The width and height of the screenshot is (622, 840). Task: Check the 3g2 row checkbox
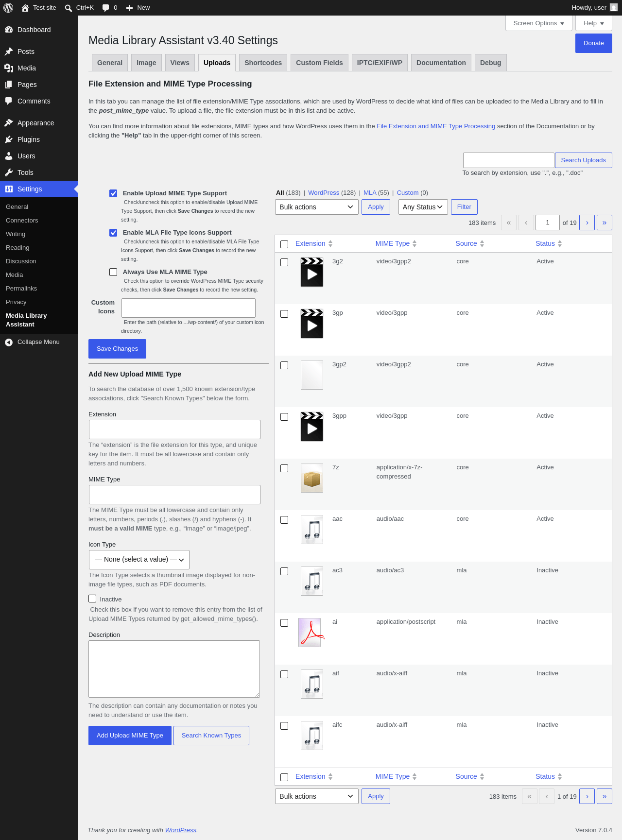(285, 262)
